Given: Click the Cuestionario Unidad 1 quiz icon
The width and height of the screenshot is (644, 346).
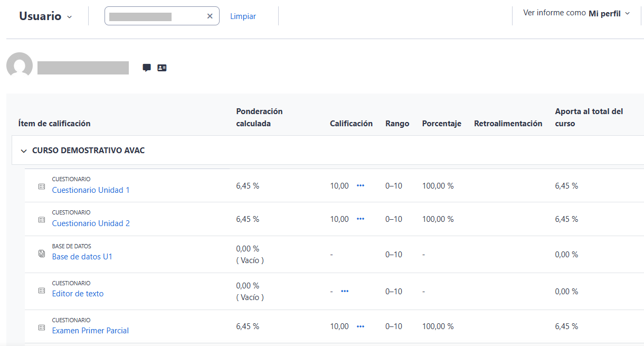Looking at the screenshot, I should click(42, 186).
